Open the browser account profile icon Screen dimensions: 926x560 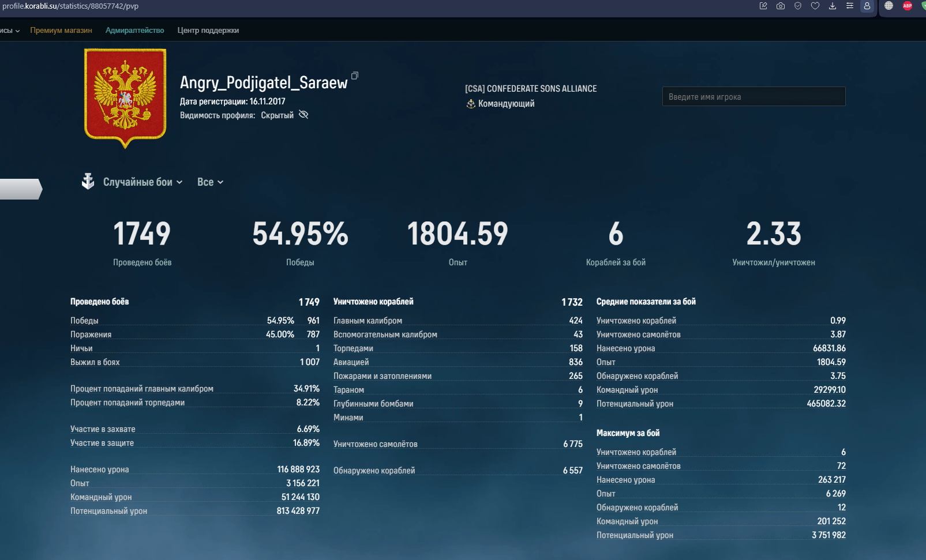click(867, 6)
